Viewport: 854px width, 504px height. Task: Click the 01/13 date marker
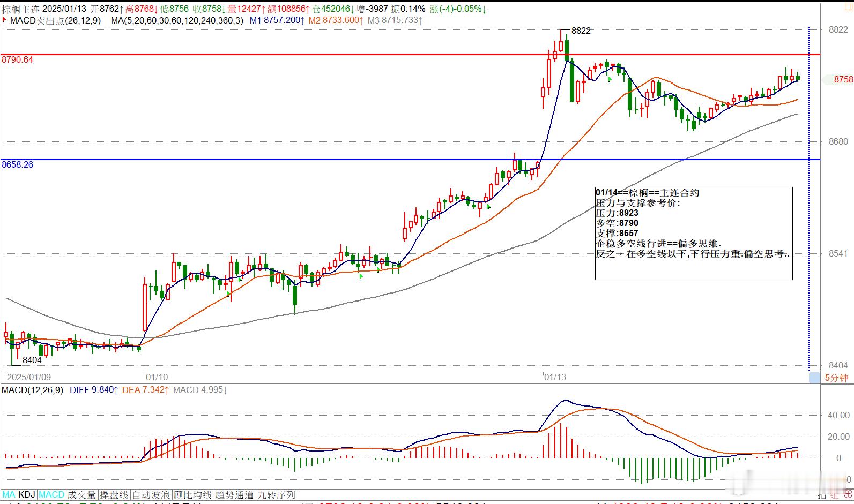[555, 377]
